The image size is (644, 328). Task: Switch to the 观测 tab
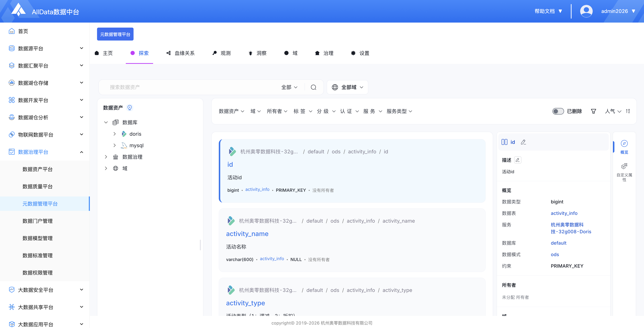click(x=222, y=53)
